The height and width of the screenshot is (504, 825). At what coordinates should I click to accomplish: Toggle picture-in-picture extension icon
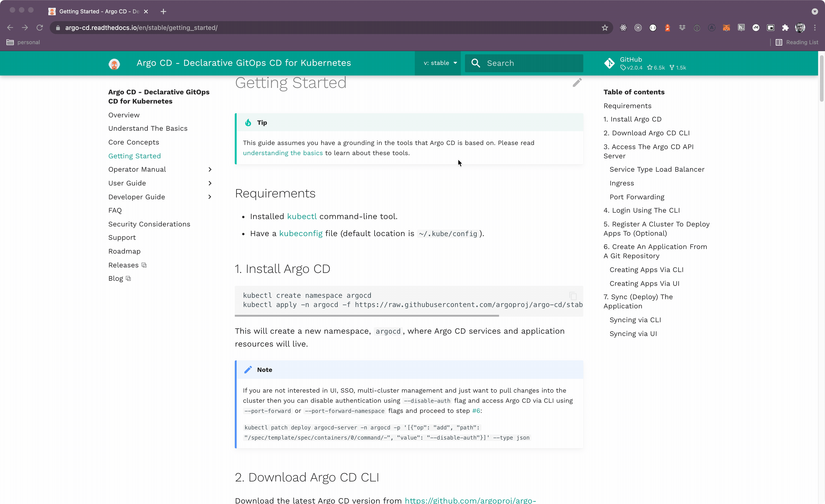(x=770, y=28)
